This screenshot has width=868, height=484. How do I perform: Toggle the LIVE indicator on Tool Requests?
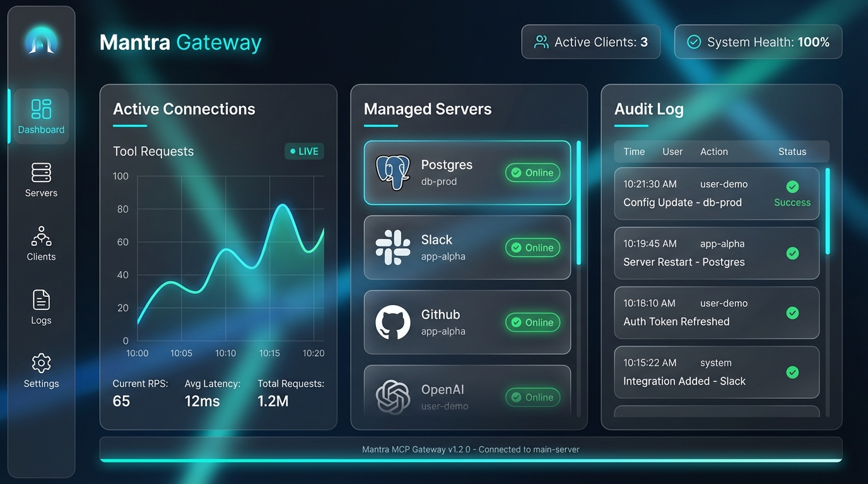[x=303, y=151]
